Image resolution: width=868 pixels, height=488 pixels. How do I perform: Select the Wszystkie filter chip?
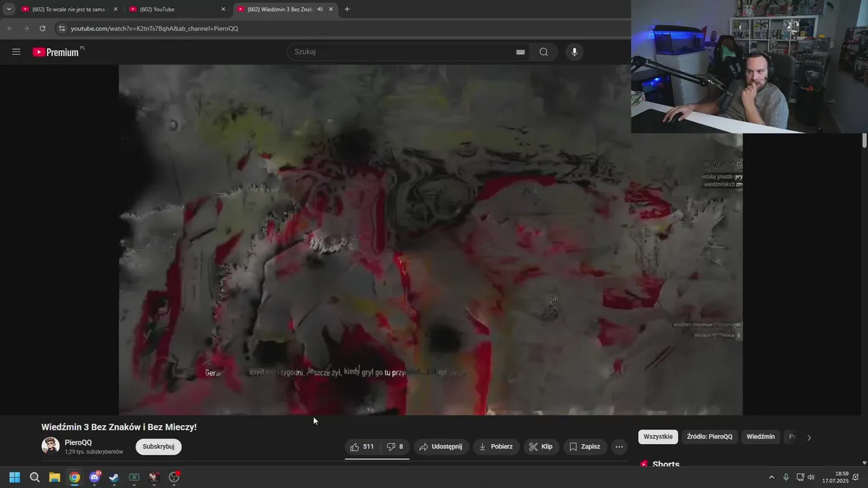pyautogui.click(x=658, y=437)
